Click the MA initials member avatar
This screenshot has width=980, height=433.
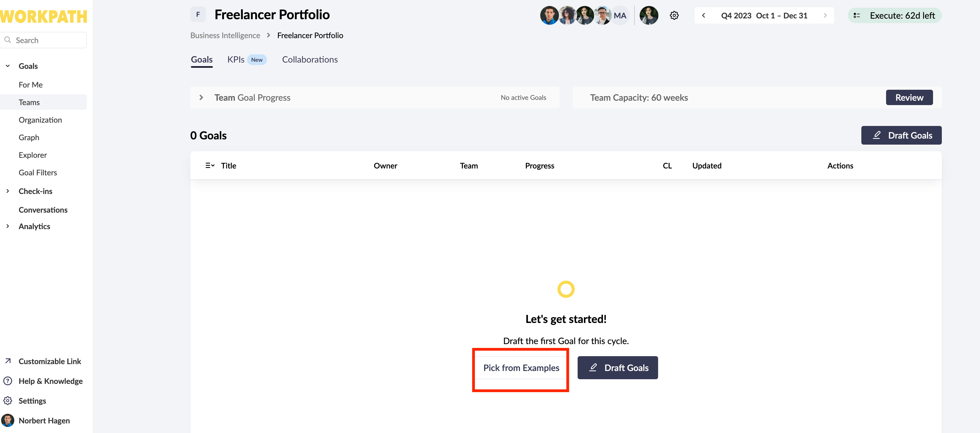tap(620, 16)
